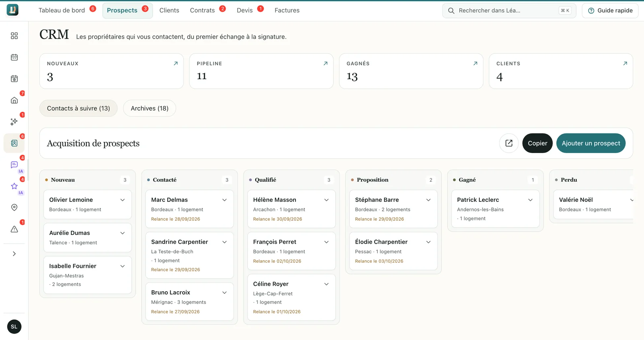The image size is (644, 340).
Task: Click the external link icon next to Copier
Action: pyautogui.click(x=509, y=143)
